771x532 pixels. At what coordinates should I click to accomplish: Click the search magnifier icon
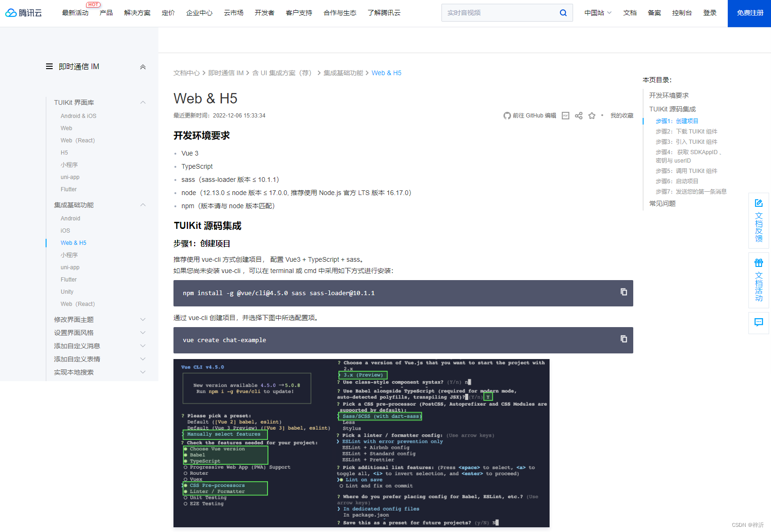click(563, 13)
